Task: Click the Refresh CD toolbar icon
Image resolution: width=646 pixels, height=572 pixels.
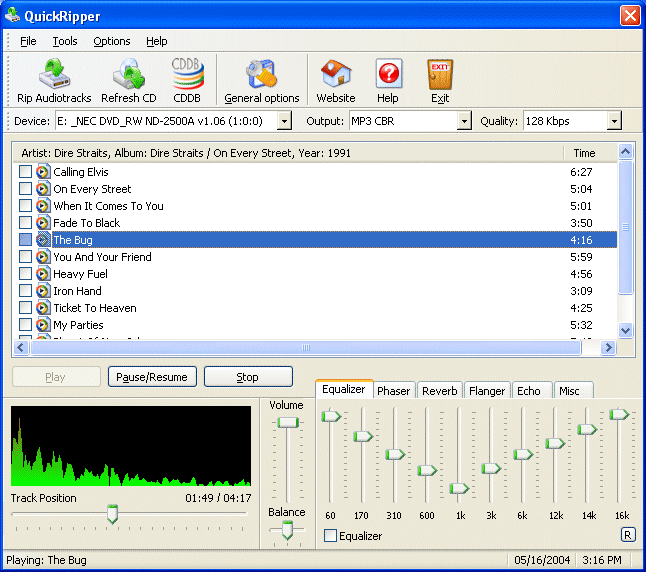Action: point(129,74)
